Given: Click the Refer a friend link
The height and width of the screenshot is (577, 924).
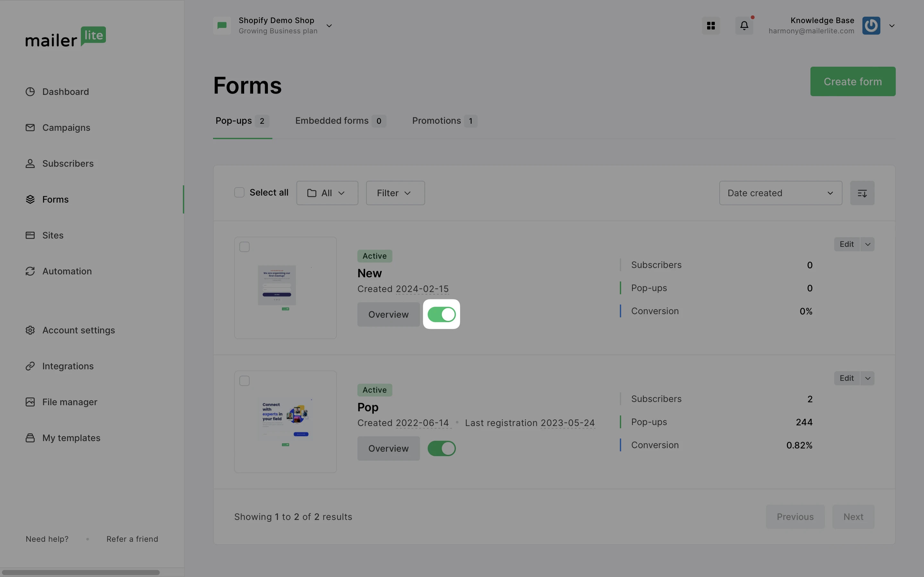Looking at the screenshot, I should coord(132,539).
